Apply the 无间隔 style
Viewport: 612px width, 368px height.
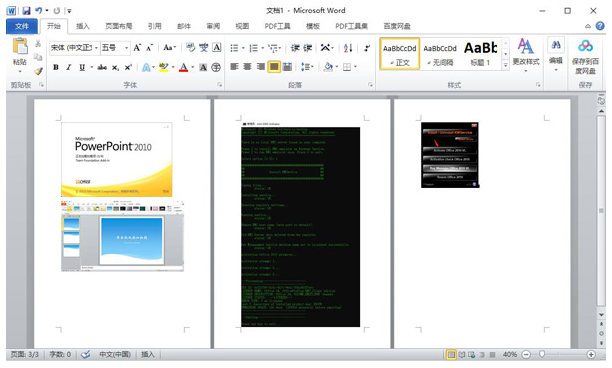tap(440, 54)
